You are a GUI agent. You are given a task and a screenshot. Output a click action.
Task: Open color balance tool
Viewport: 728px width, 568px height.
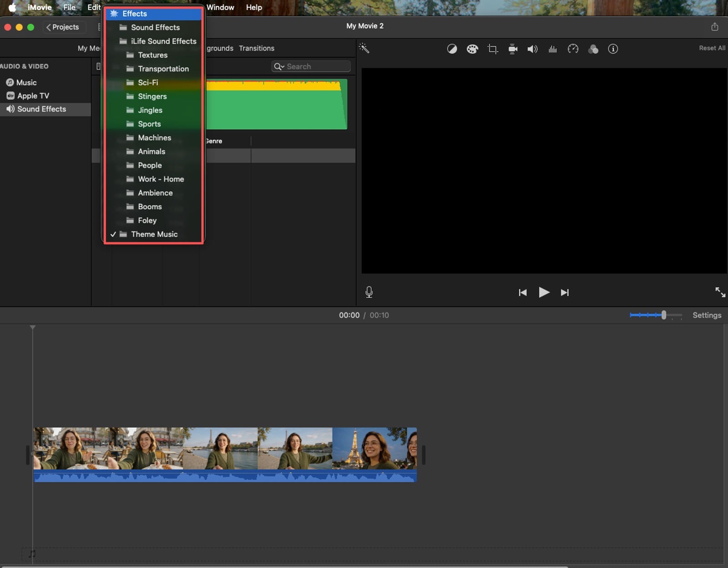(452, 49)
